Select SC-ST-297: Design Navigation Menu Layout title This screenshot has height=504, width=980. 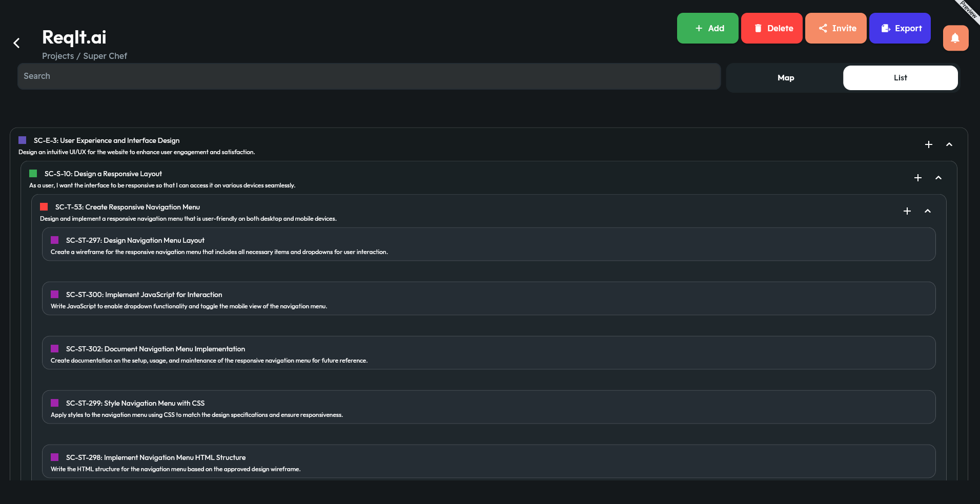pos(135,240)
